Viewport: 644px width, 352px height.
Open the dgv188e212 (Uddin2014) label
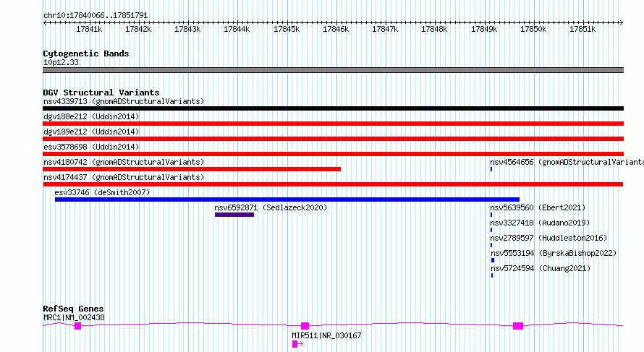tap(91, 116)
